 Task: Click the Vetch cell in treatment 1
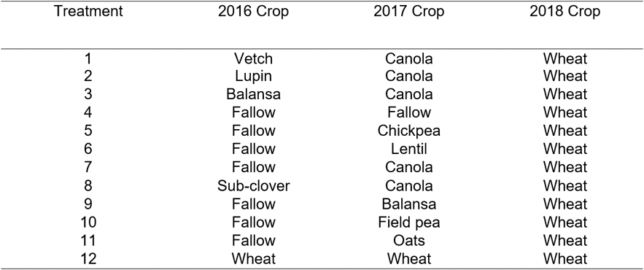click(253, 59)
